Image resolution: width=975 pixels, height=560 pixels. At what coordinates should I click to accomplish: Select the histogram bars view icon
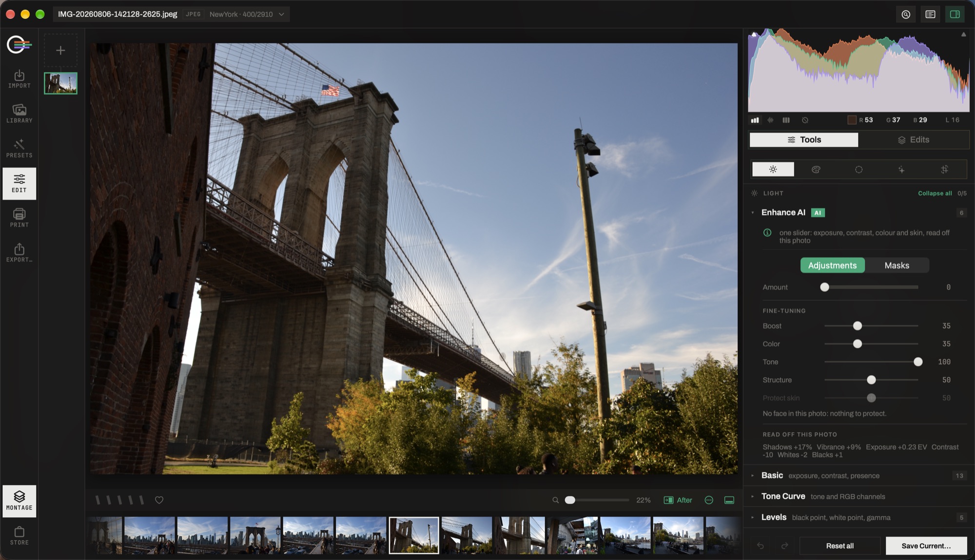[755, 120]
